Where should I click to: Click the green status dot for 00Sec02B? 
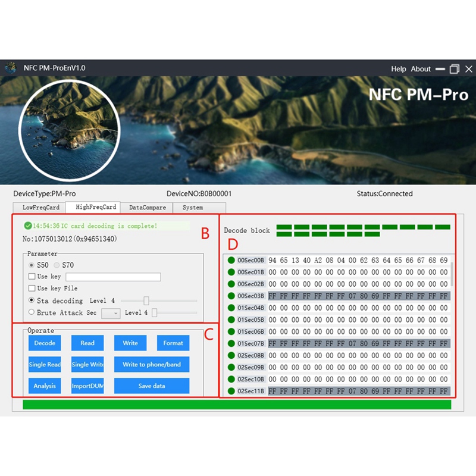pos(231,284)
